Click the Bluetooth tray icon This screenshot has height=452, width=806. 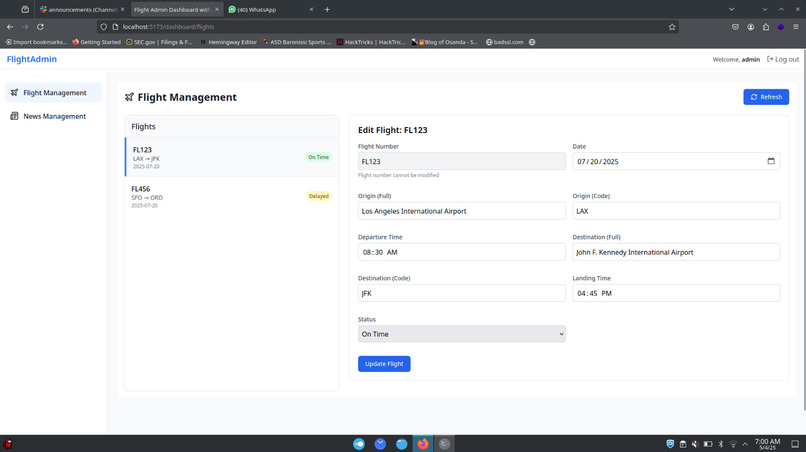click(721, 444)
